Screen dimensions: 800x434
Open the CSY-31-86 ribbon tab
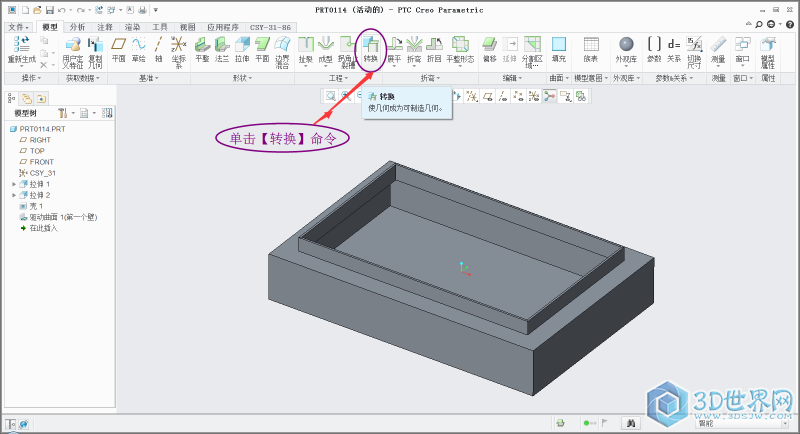click(x=270, y=27)
